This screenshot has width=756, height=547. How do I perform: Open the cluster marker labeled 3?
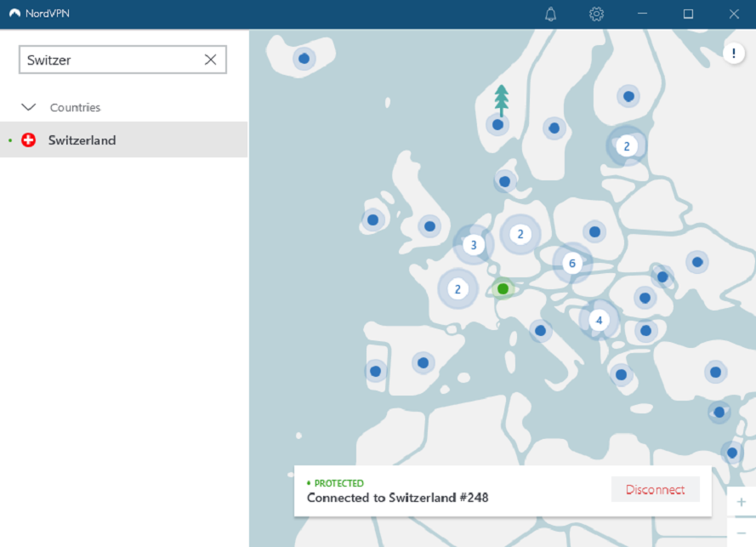474,245
